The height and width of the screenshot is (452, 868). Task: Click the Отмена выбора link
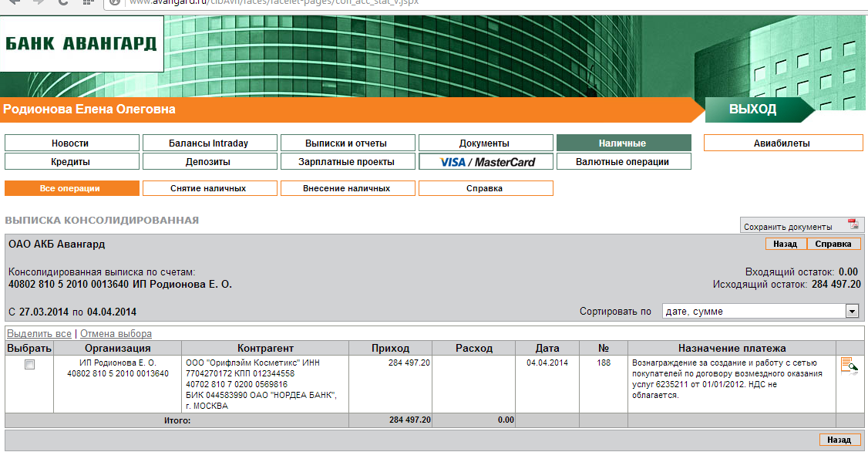tap(116, 334)
